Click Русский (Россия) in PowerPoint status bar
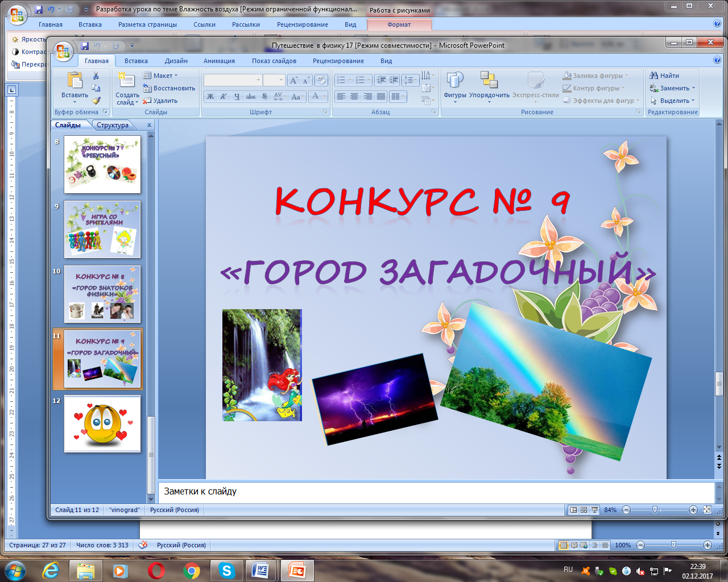The width and height of the screenshot is (728, 582). pyautogui.click(x=175, y=510)
